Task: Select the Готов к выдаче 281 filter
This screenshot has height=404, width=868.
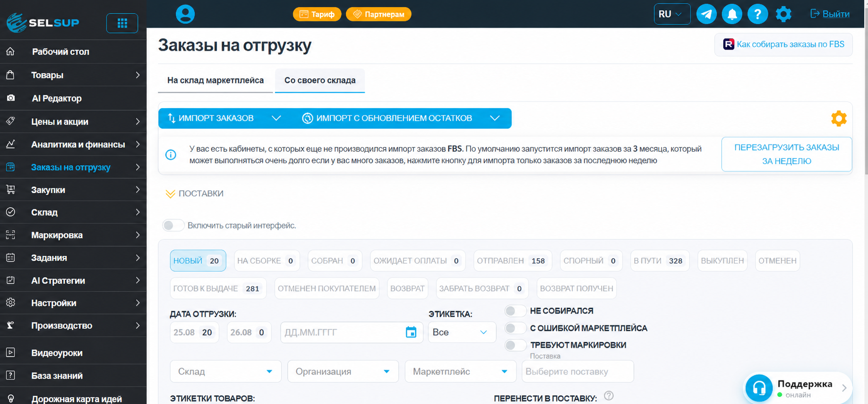Action: (x=218, y=288)
